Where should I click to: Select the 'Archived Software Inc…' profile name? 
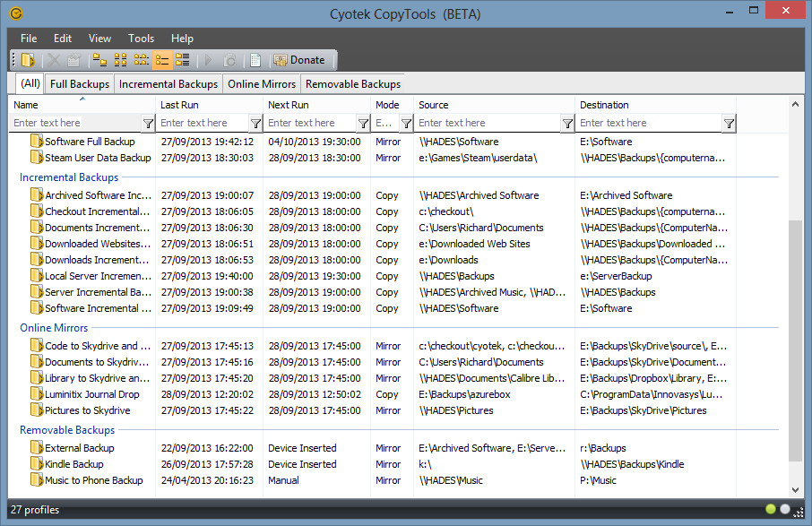98,195
